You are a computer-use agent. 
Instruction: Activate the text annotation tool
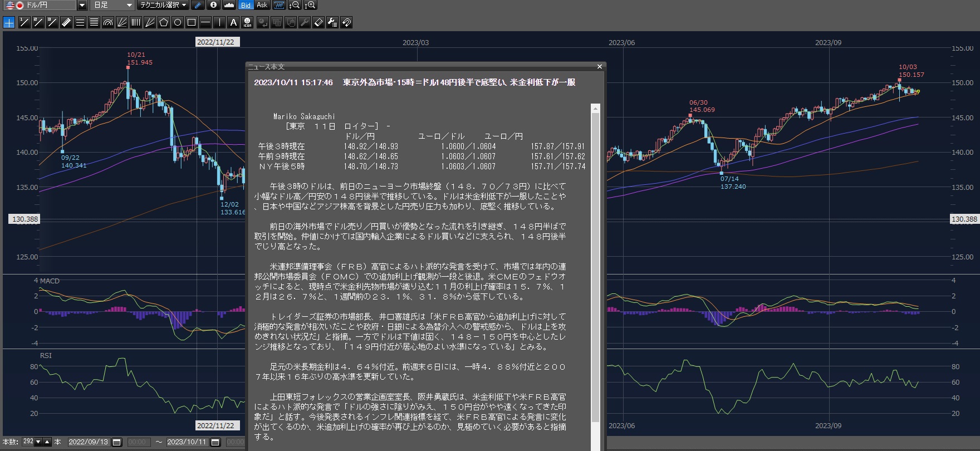(x=233, y=22)
